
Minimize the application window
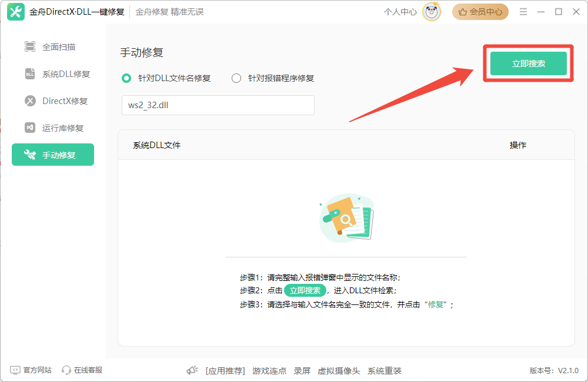click(541, 12)
